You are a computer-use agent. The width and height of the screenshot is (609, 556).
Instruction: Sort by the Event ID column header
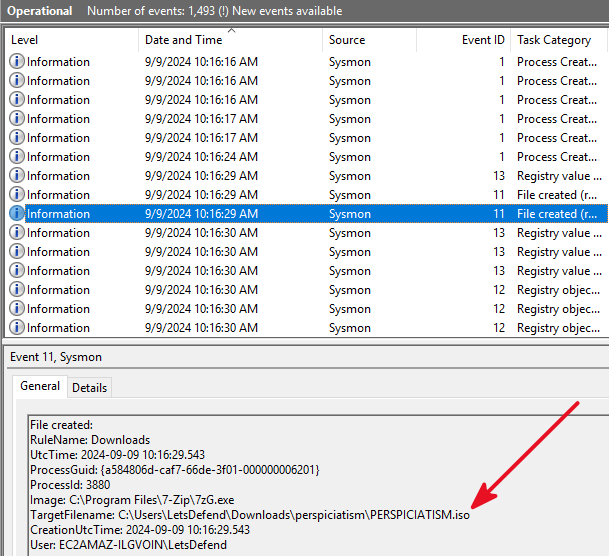pos(463,40)
